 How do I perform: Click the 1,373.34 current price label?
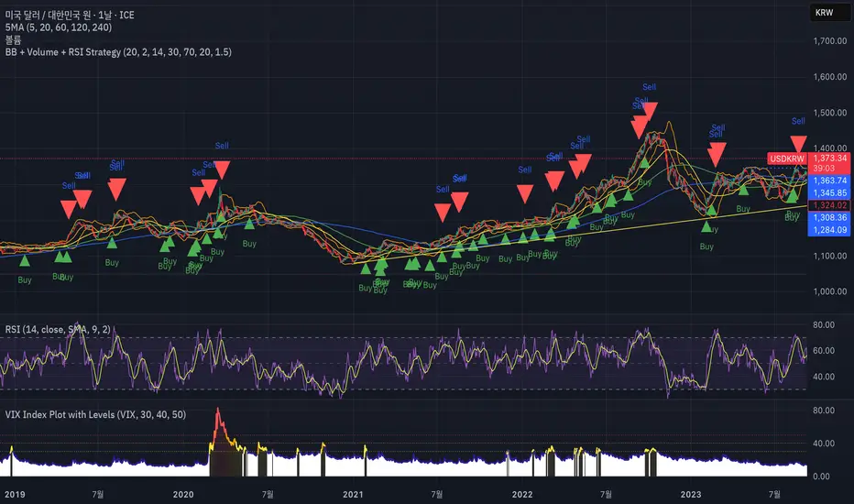(x=829, y=158)
